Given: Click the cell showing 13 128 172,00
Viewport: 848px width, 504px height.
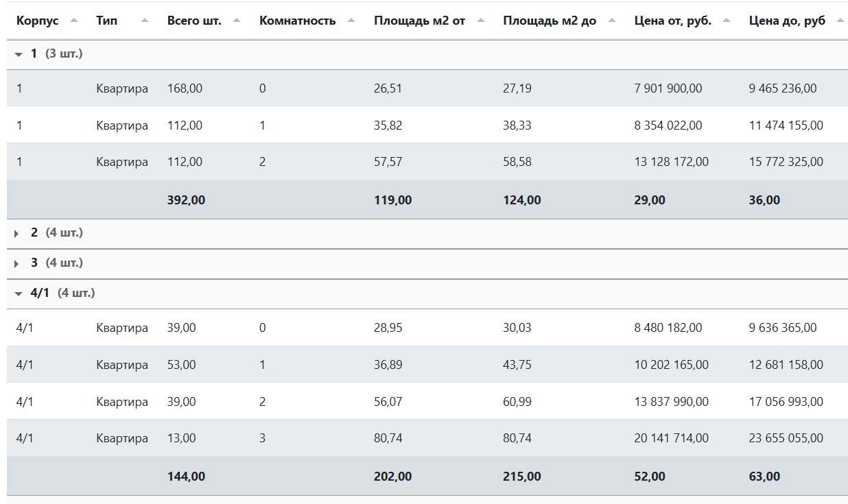Looking at the screenshot, I should (x=671, y=163).
